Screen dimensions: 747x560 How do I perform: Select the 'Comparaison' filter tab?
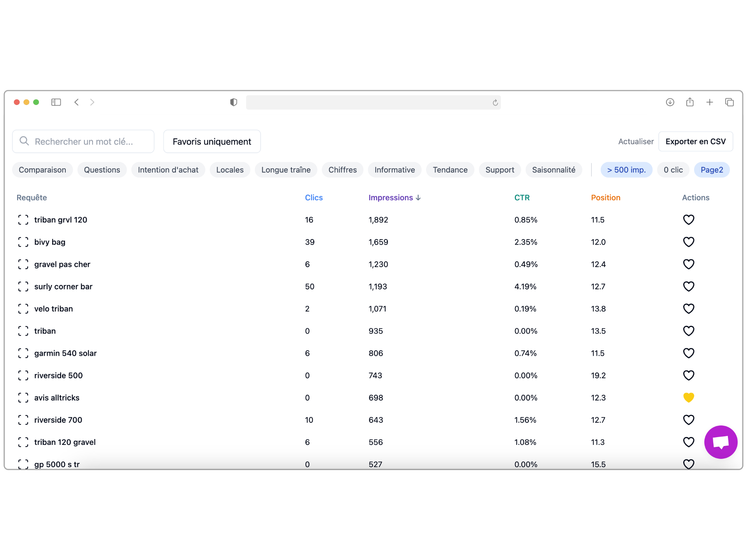pyautogui.click(x=41, y=170)
